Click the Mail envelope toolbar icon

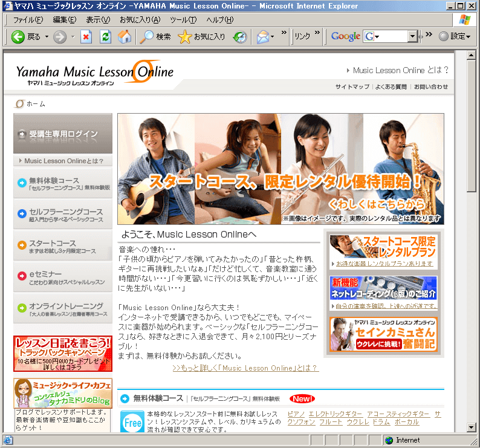pyautogui.click(x=262, y=37)
